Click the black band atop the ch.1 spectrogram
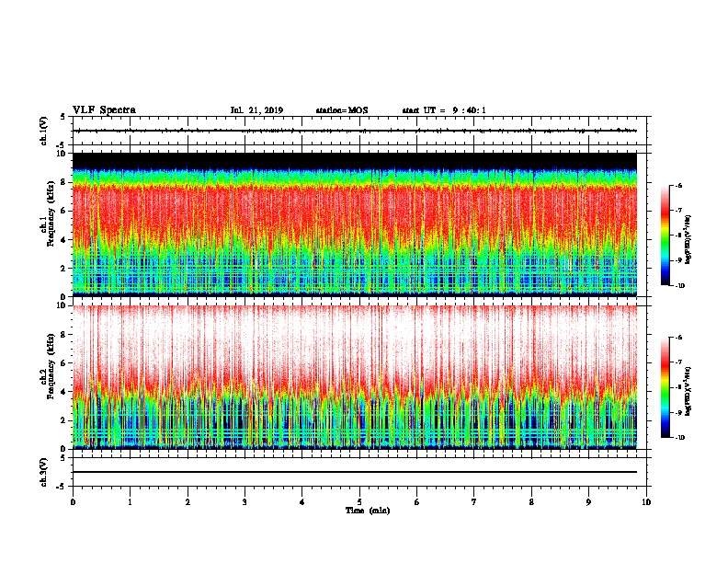 [x=355, y=160]
